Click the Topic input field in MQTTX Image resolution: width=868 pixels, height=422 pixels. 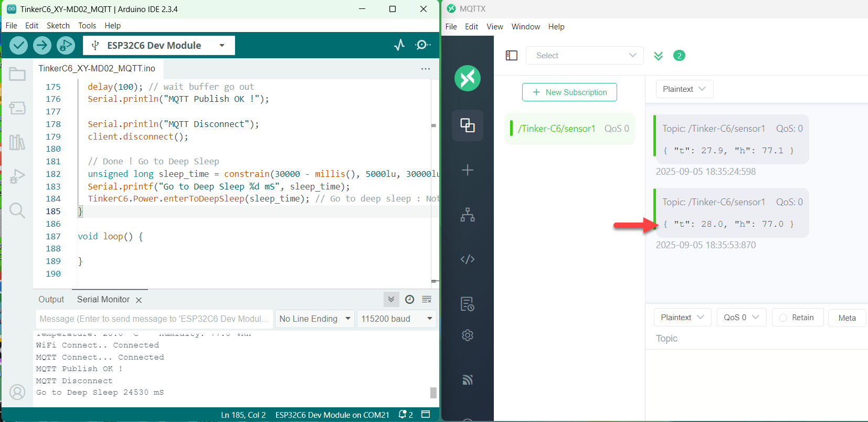pyautogui.click(x=756, y=339)
